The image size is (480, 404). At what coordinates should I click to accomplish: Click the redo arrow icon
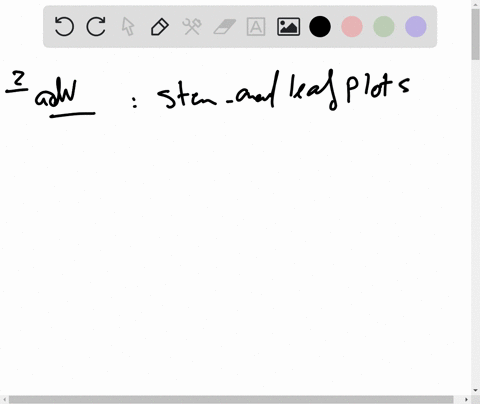[96, 27]
